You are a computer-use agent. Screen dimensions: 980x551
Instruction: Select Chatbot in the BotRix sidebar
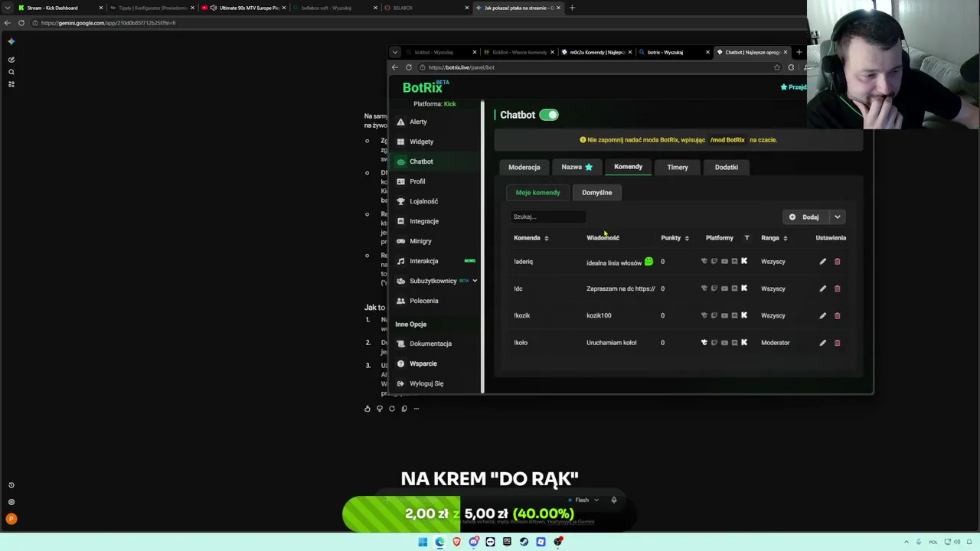pyautogui.click(x=421, y=161)
